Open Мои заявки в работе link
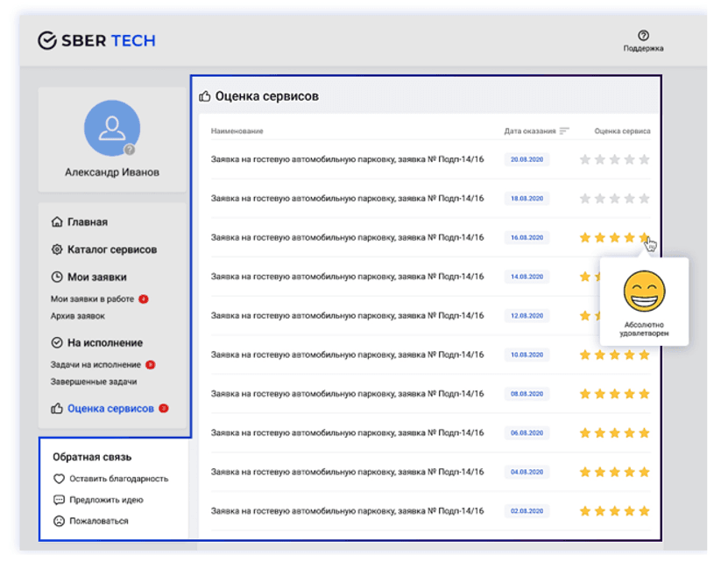This screenshot has width=728, height=569. point(92,299)
